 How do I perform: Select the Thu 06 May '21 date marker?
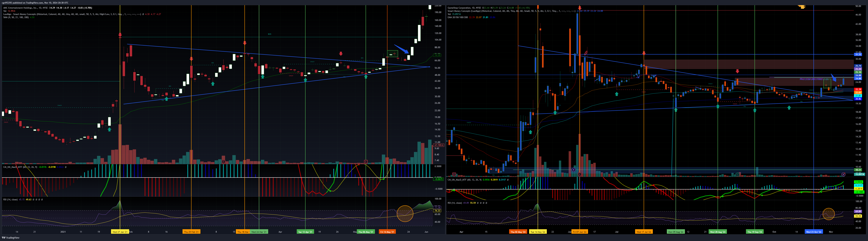(366, 232)
